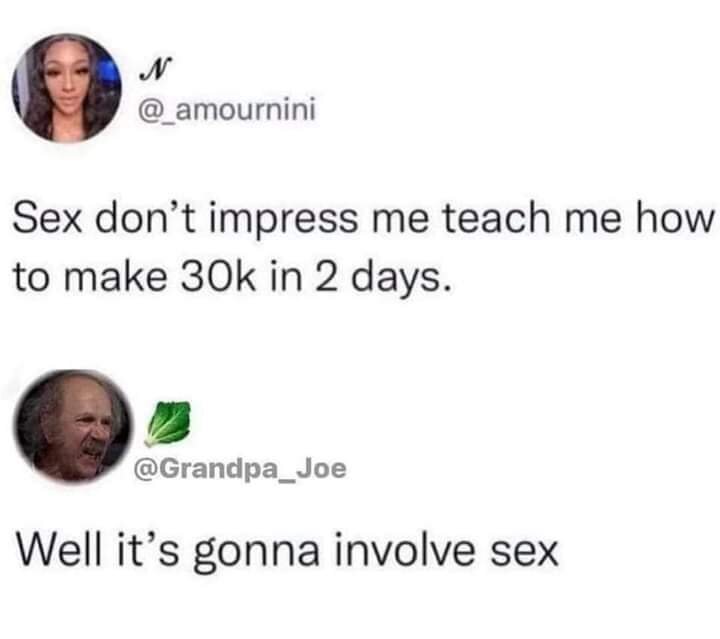The image size is (720, 639).
Task: Open the @_amournini profile picture
Action: click(x=67, y=88)
